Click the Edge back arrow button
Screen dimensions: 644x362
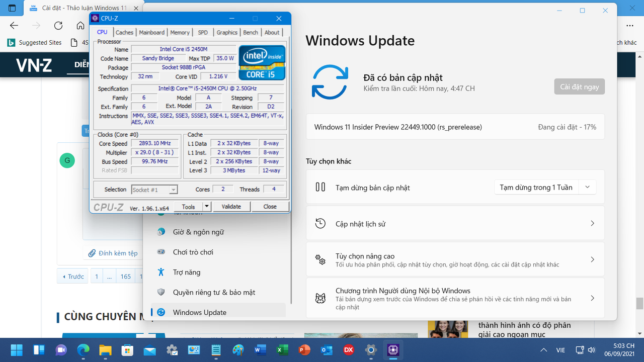click(x=14, y=26)
